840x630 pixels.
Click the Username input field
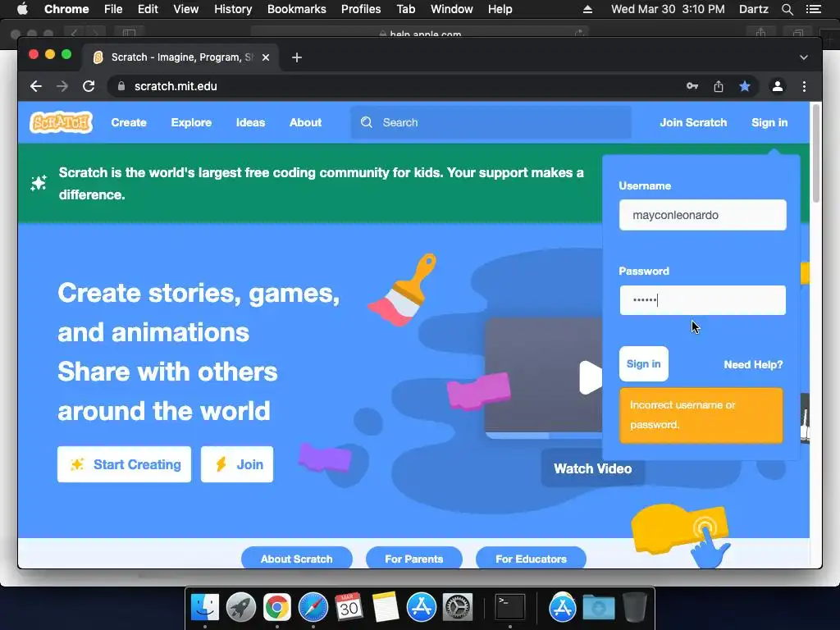pyautogui.click(x=702, y=215)
